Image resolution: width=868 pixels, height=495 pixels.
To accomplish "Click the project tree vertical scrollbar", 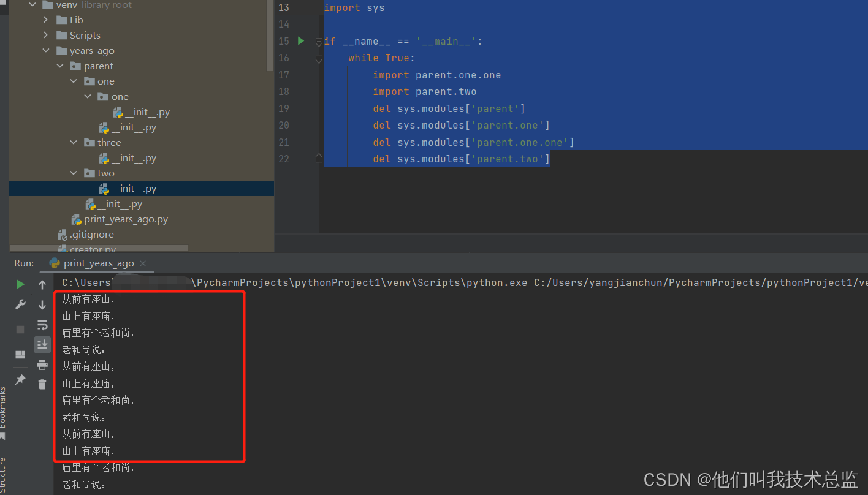I will pyautogui.click(x=270, y=36).
